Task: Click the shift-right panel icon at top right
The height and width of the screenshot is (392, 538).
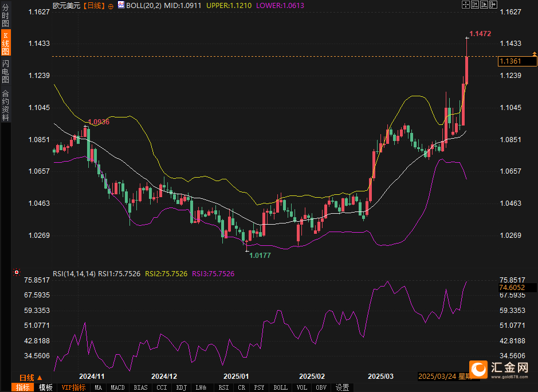Action: (x=493, y=5)
